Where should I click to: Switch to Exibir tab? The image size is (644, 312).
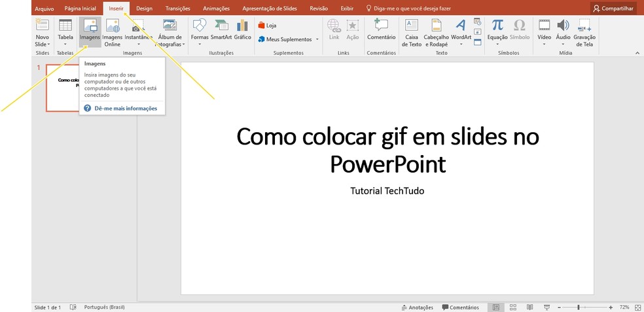click(347, 9)
